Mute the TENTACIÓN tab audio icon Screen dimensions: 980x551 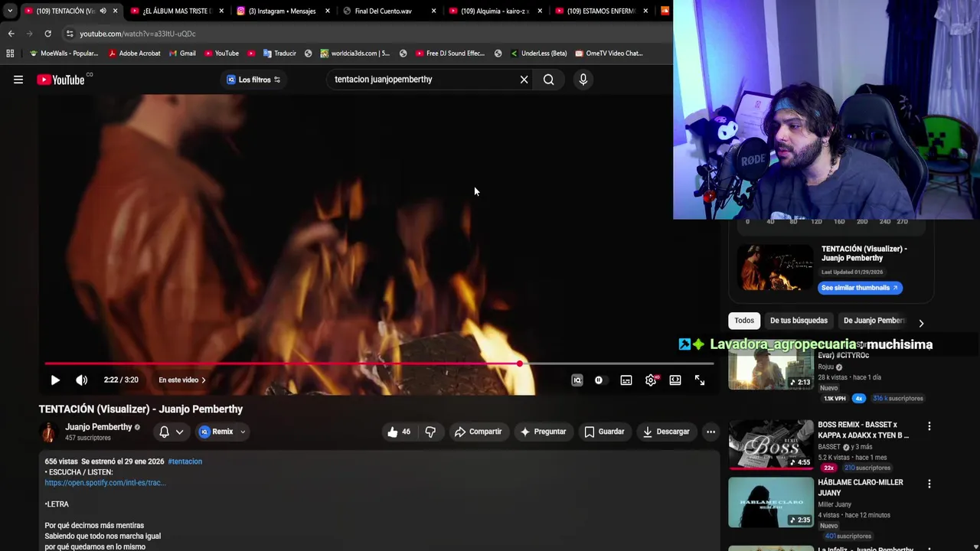point(103,11)
